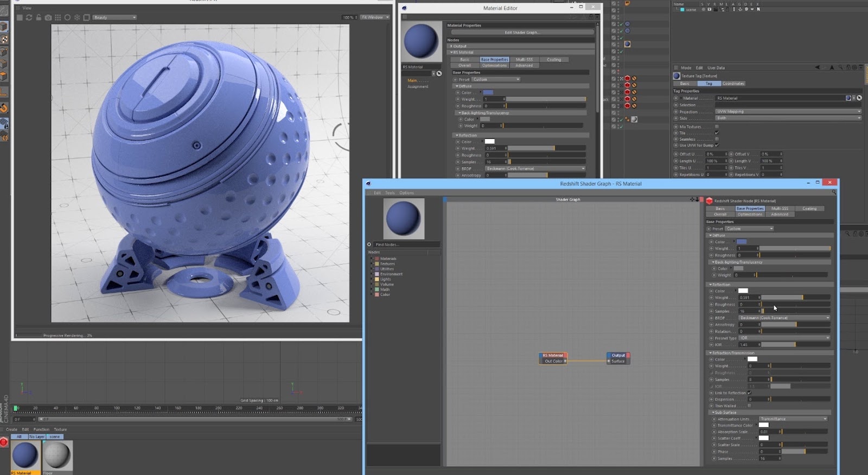Viewport: 868px width, 475px height.
Task: Click the grid bucket icon in RenderView toolbar
Action: [58, 17]
